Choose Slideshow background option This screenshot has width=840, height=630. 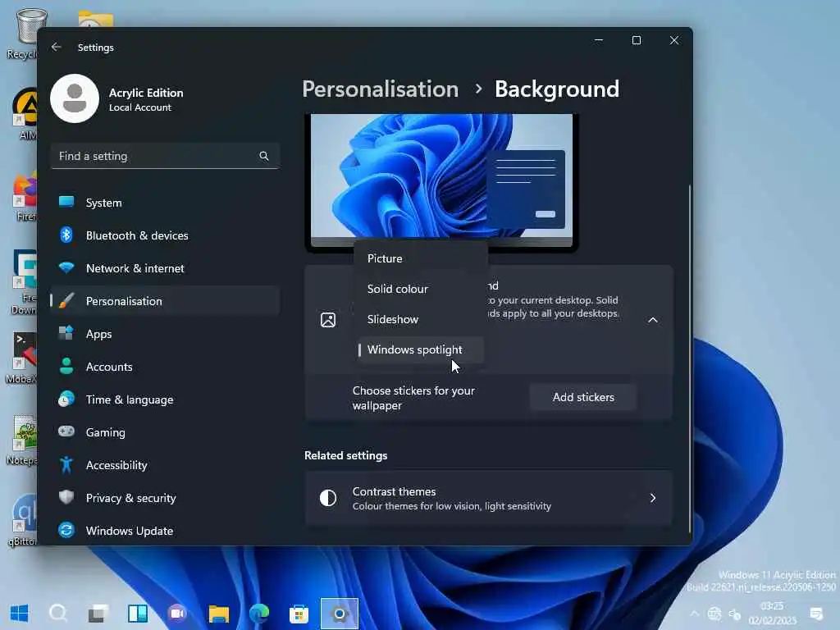421,319
